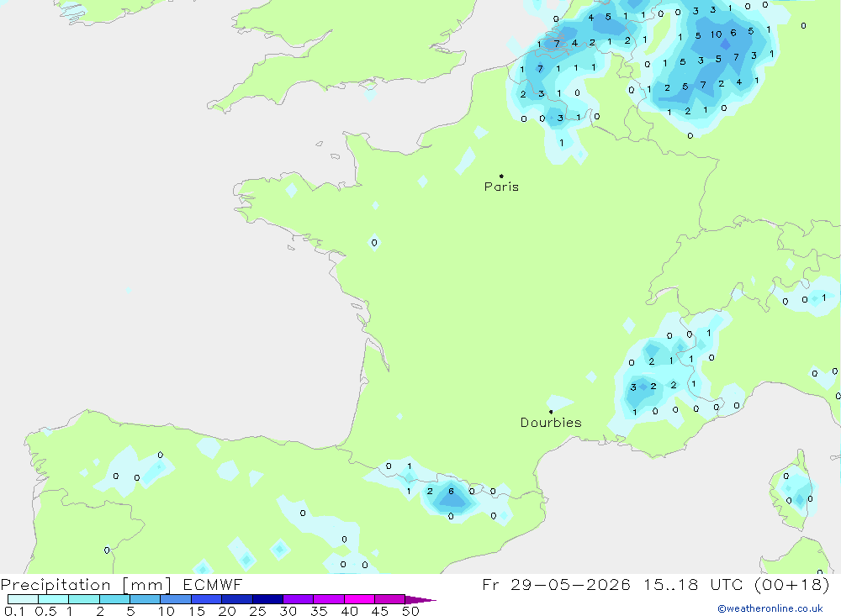Pick the 40–45 mm magenta legend swatch
The image size is (841, 616).
tap(359, 599)
